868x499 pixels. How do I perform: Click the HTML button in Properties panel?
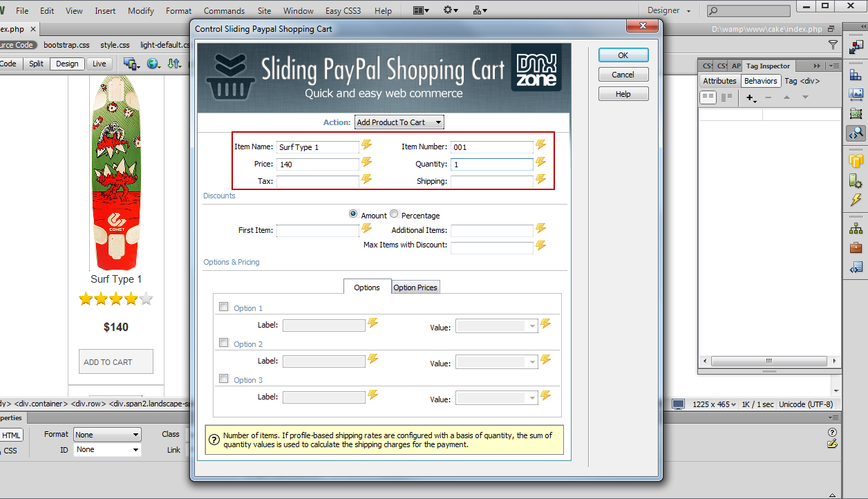(x=11, y=435)
